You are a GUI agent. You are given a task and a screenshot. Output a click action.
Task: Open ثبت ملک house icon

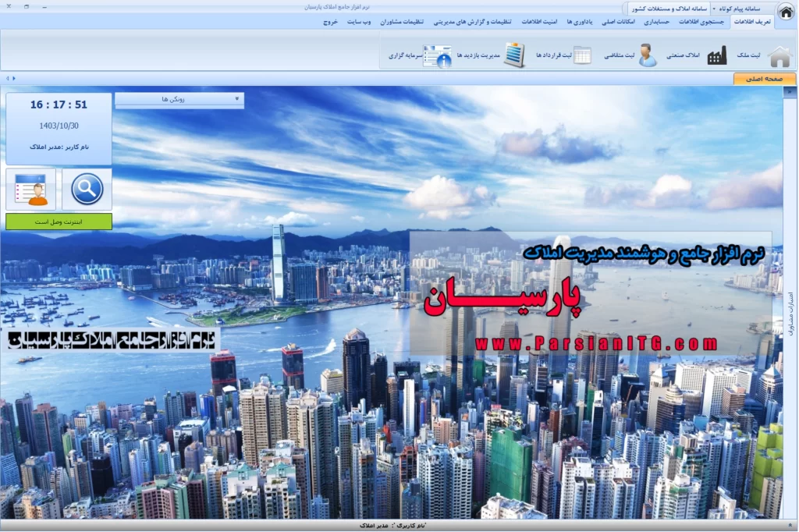[x=779, y=56]
